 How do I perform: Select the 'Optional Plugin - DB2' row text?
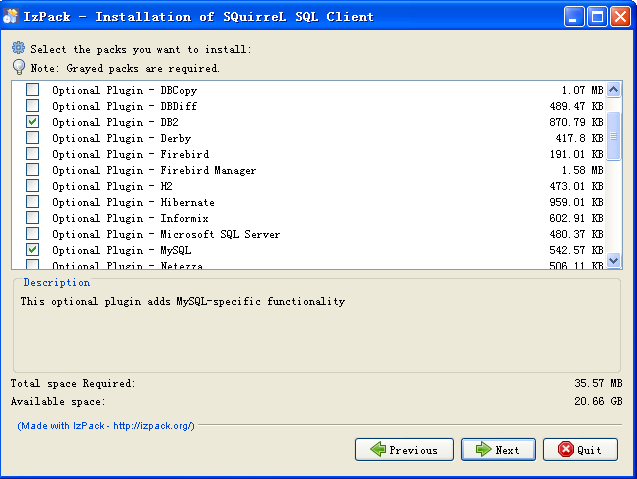(115, 122)
